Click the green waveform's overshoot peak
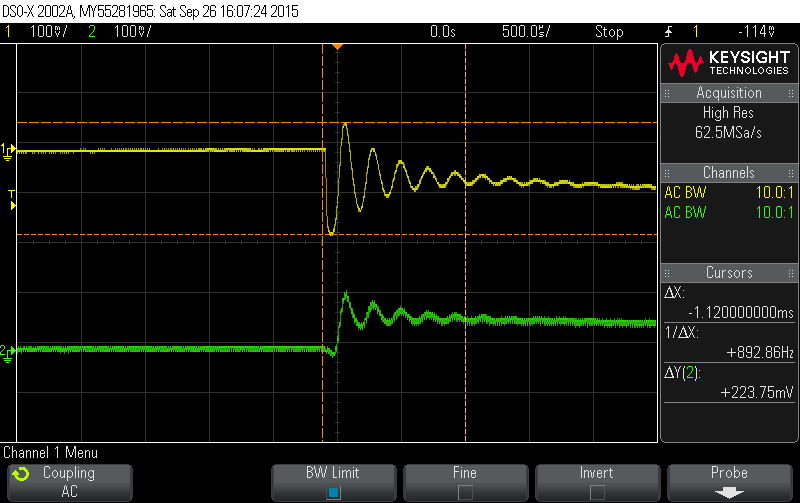800x503 pixels. click(346, 295)
